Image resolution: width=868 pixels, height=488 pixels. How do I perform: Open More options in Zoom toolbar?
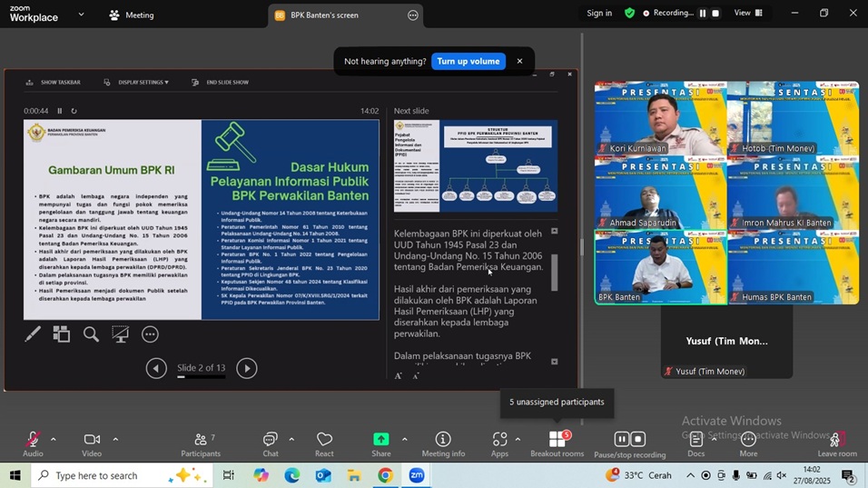(748, 444)
